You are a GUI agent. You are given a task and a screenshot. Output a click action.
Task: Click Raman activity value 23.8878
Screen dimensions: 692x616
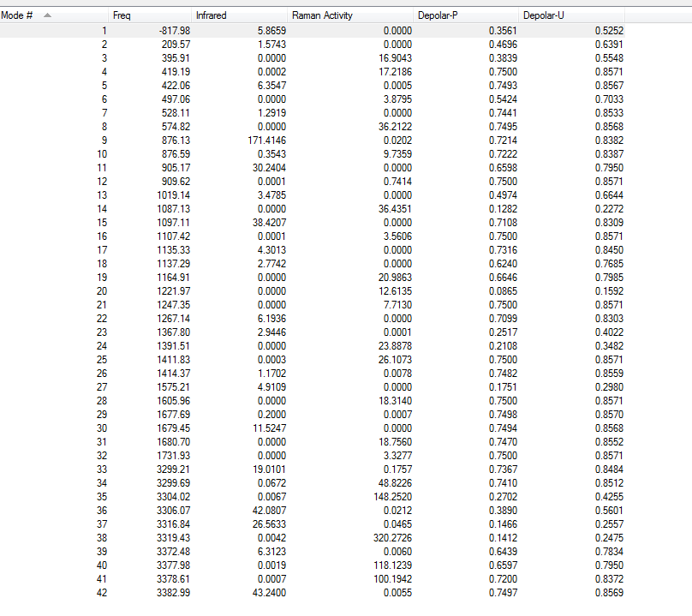click(395, 345)
